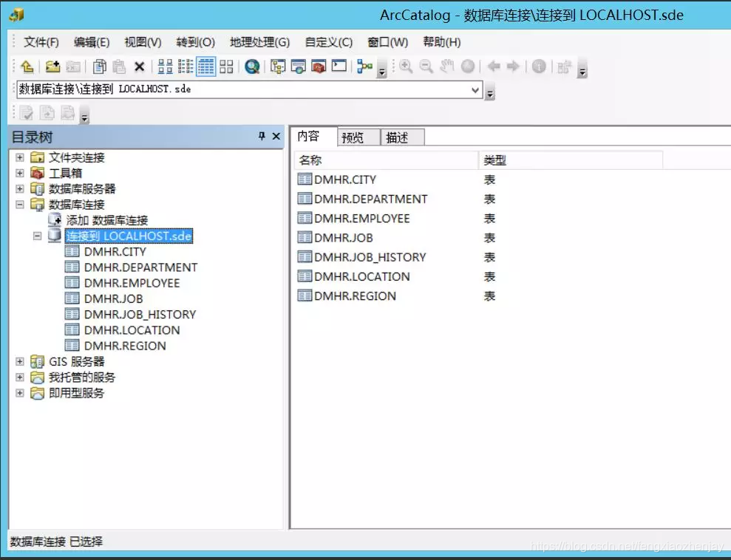Click the Up One Level toolbar icon
This screenshot has height=560, width=731.
click(x=27, y=66)
